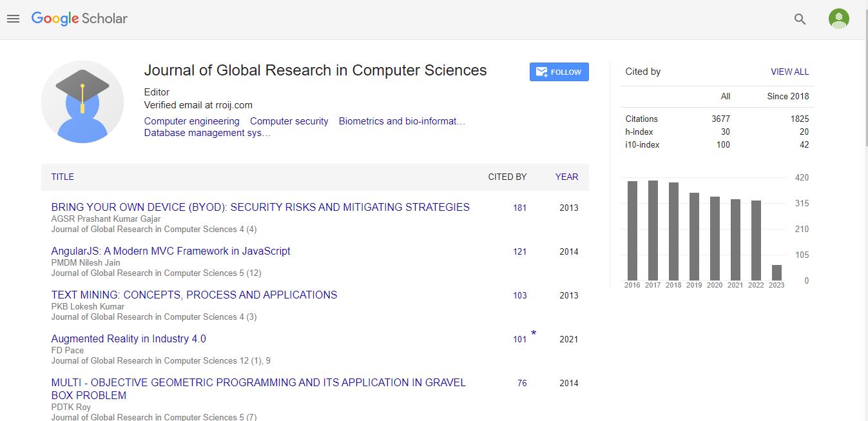Viewport: 868px width, 421px height.
Task: Sort publications by Year column
Action: coord(566,177)
